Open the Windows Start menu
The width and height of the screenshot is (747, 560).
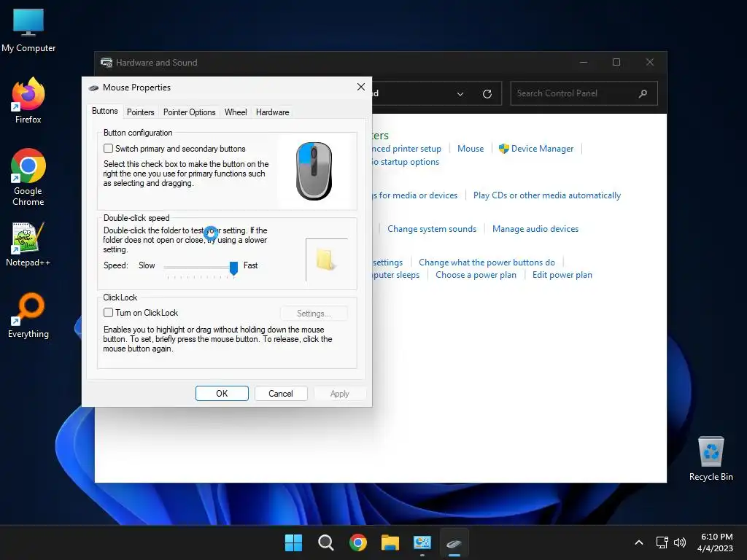293,542
